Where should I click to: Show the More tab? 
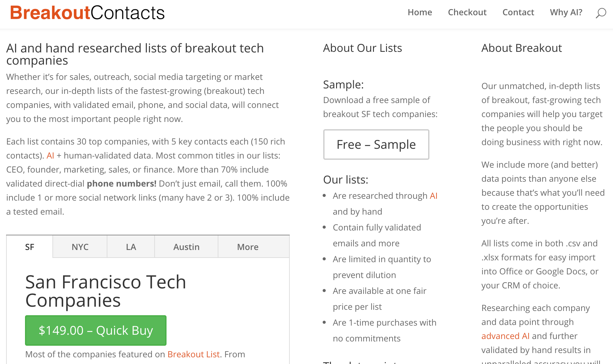click(248, 247)
